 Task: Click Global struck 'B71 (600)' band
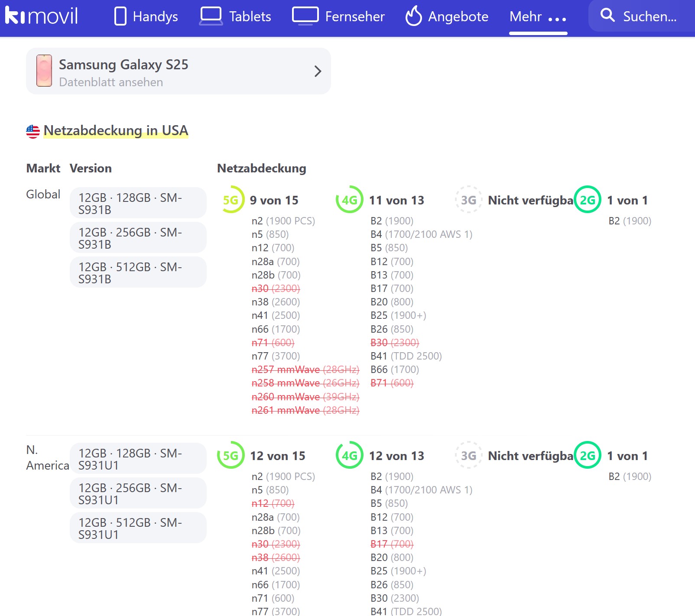[392, 383]
